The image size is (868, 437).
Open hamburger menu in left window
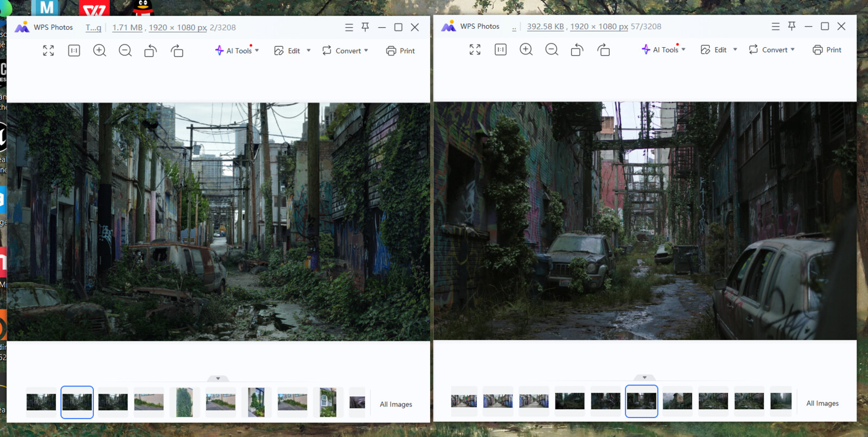[x=349, y=27]
